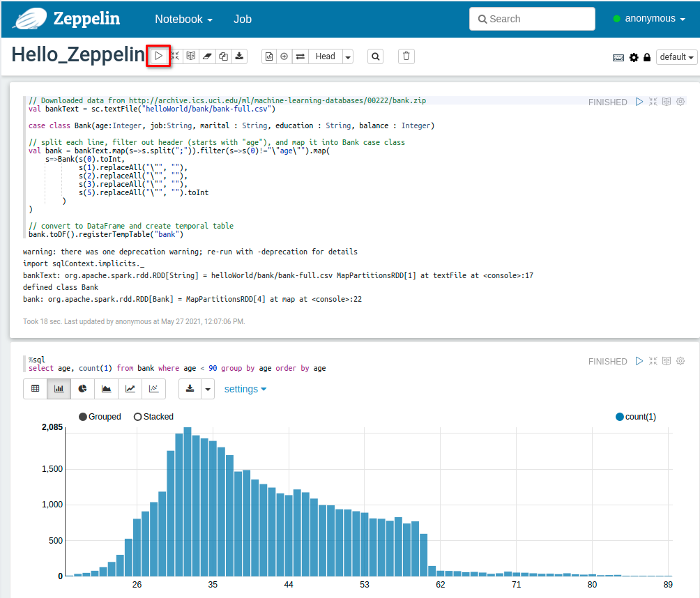Open the Job page from navbar

[x=243, y=19]
